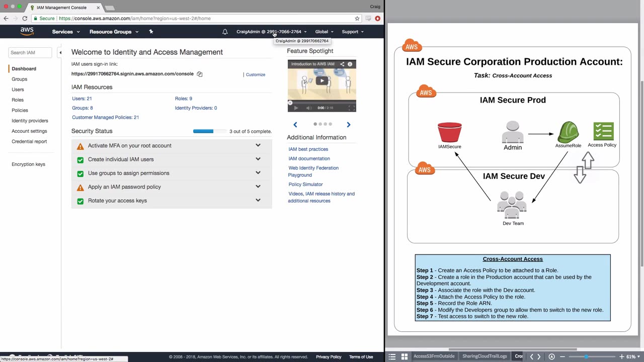The width and height of the screenshot is (644, 362).
Task: Open Roles in the IAM sidebar
Action: (x=18, y=100)
